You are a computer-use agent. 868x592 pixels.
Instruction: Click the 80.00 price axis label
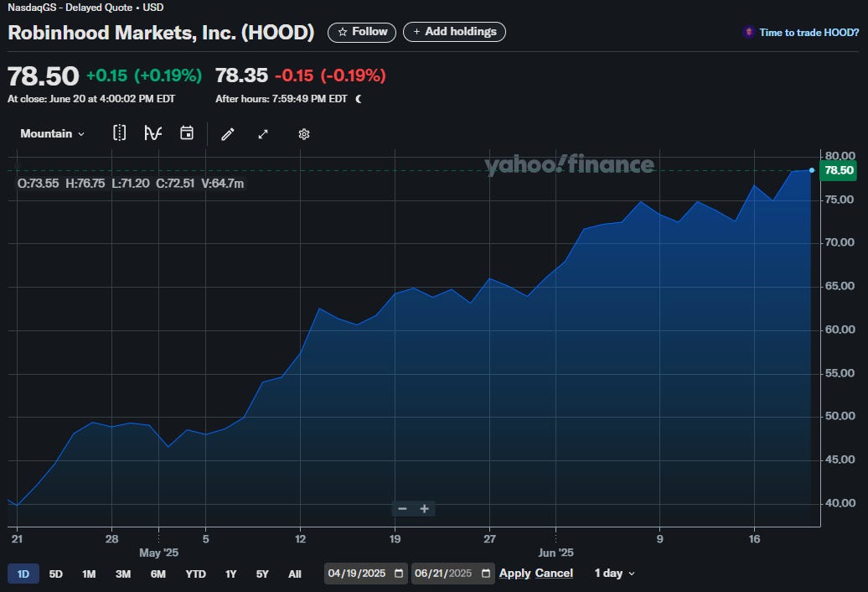pos(840,156)
